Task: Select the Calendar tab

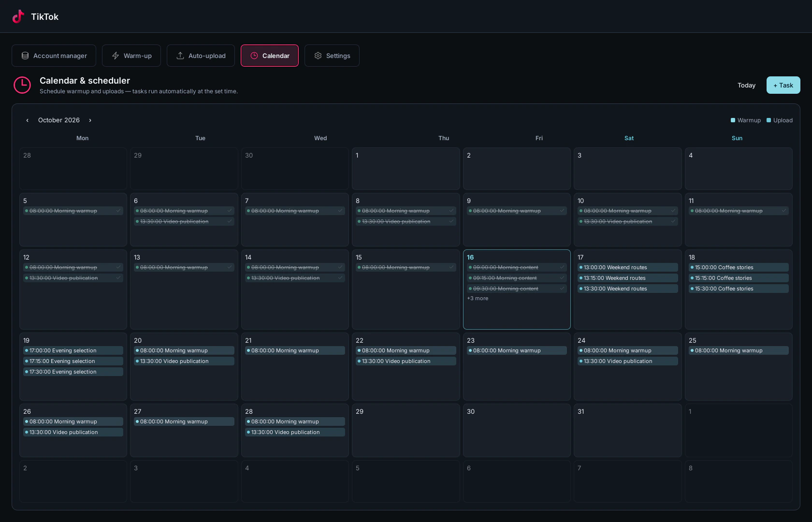Action: (x=270, y=56)
